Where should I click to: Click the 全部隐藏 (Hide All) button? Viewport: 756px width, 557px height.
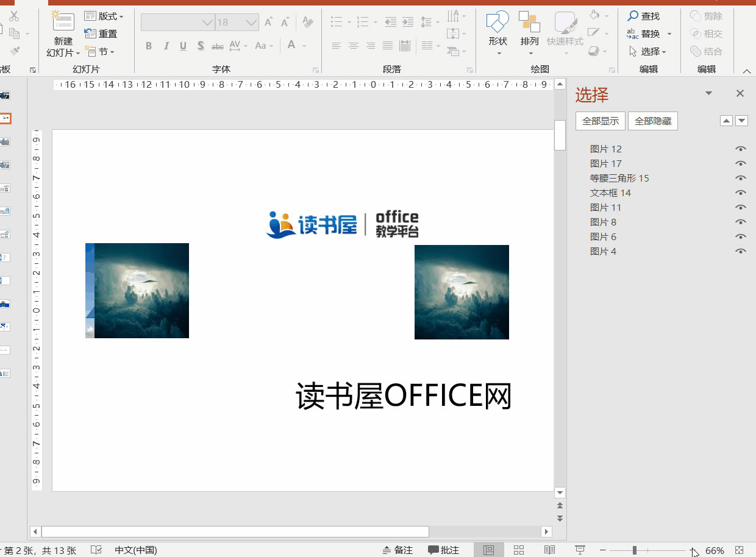click(653, 121)
